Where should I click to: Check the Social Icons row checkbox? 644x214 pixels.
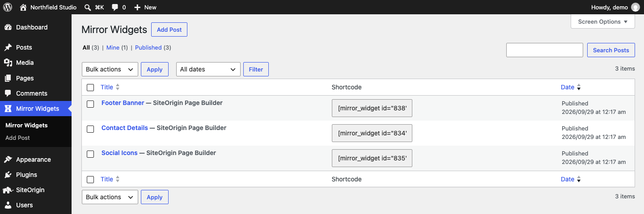pyautogui.click(x=90, y=154)
